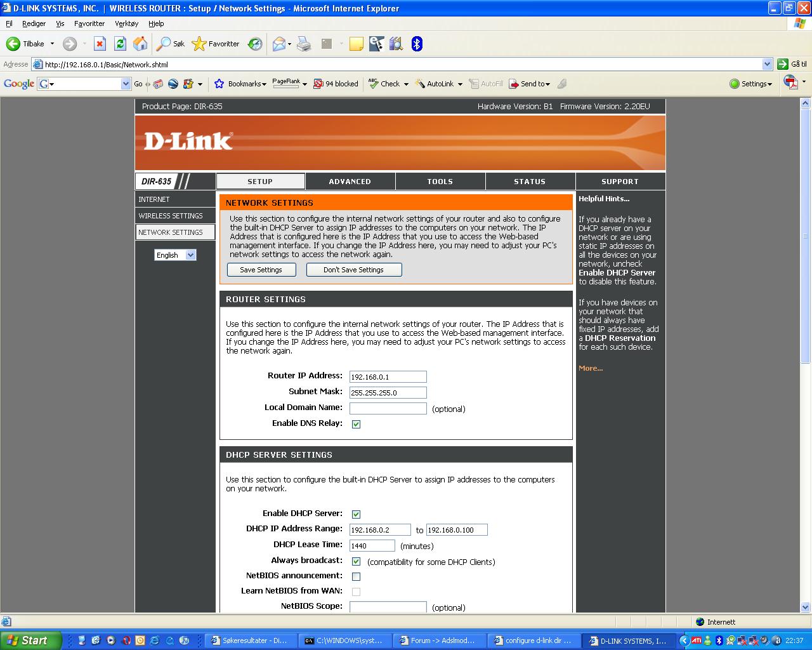Click the yellow note toolbar icon
This screenshot has height=650, width=812.
click(357, 44)
